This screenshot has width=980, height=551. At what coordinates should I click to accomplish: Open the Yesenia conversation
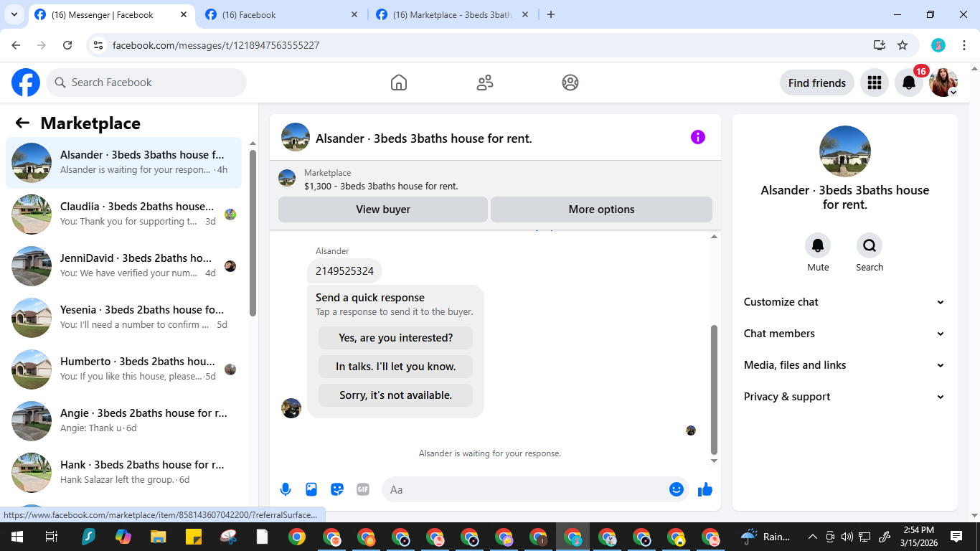click(x=123, y=318)
